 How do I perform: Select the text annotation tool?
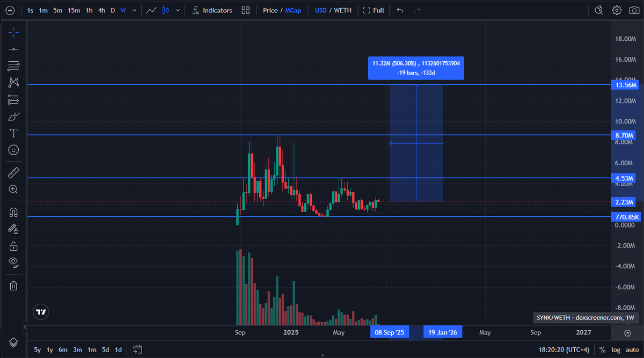[13, 133]
